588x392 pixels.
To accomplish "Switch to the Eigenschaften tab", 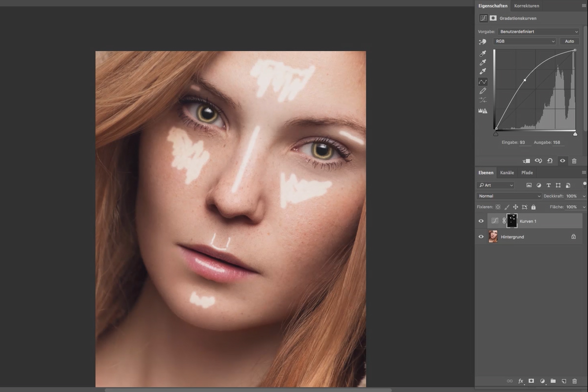I will (x=492, y=6).
